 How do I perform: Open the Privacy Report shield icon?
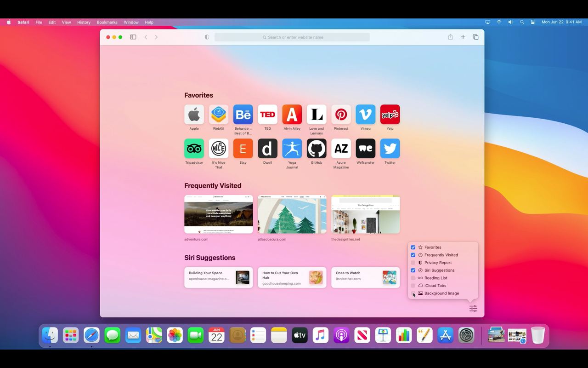[x=207, y=37]
